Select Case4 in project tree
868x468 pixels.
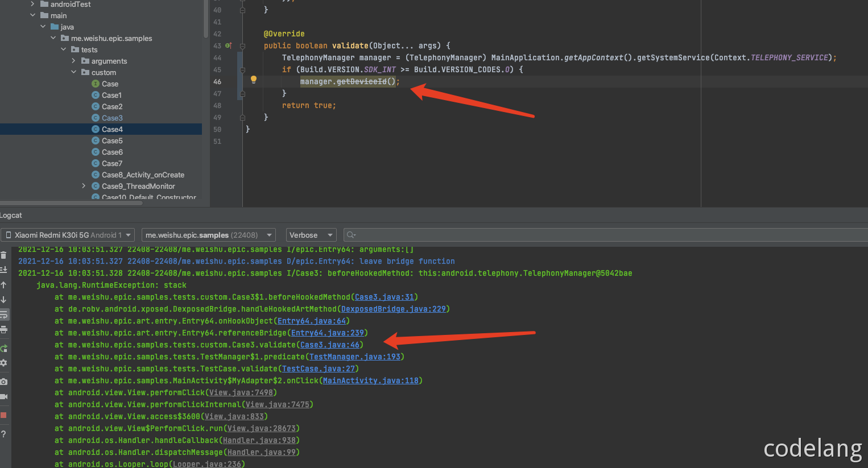pyautogui.click(x=112, y=129)
